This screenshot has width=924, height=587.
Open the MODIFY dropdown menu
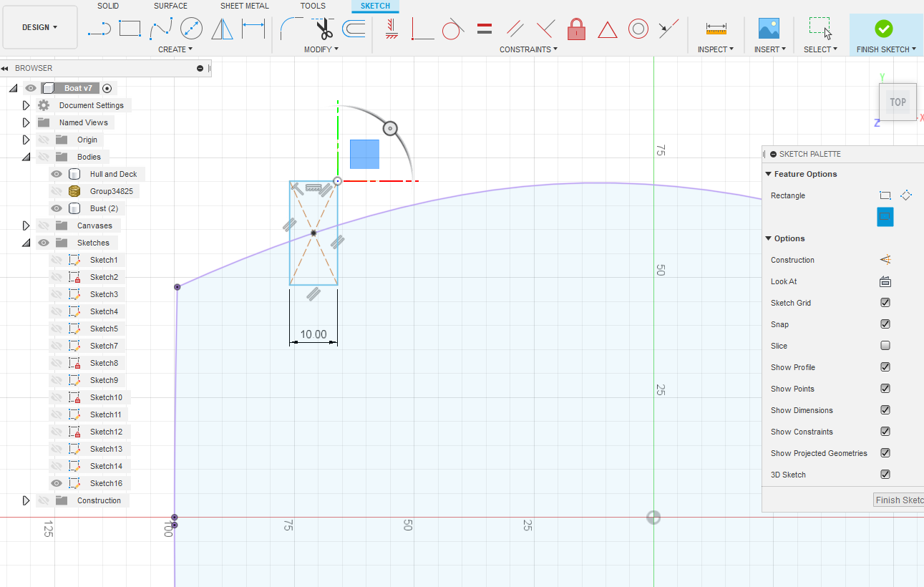(x=321, y=49)
